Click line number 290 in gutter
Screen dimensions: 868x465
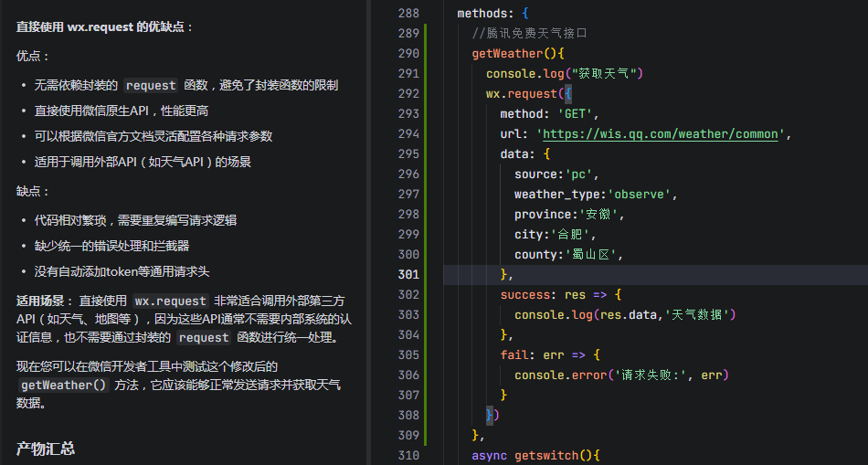(408, 54)
